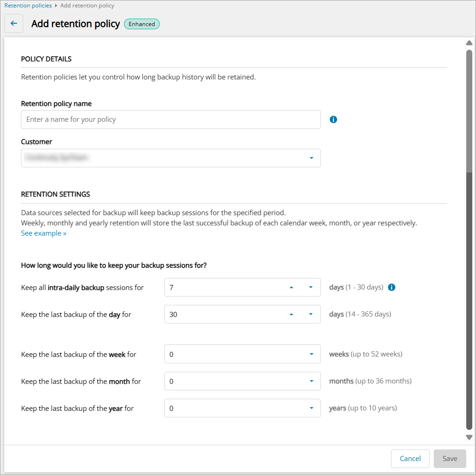Open the Customer dropdown
This screenshot has width=476, height=475.
click(311, 158)
